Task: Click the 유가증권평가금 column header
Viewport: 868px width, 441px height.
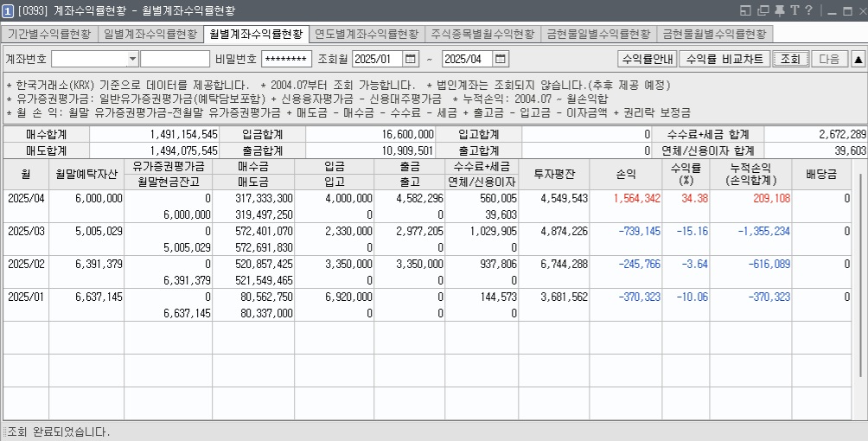Action: click(169, 166)
